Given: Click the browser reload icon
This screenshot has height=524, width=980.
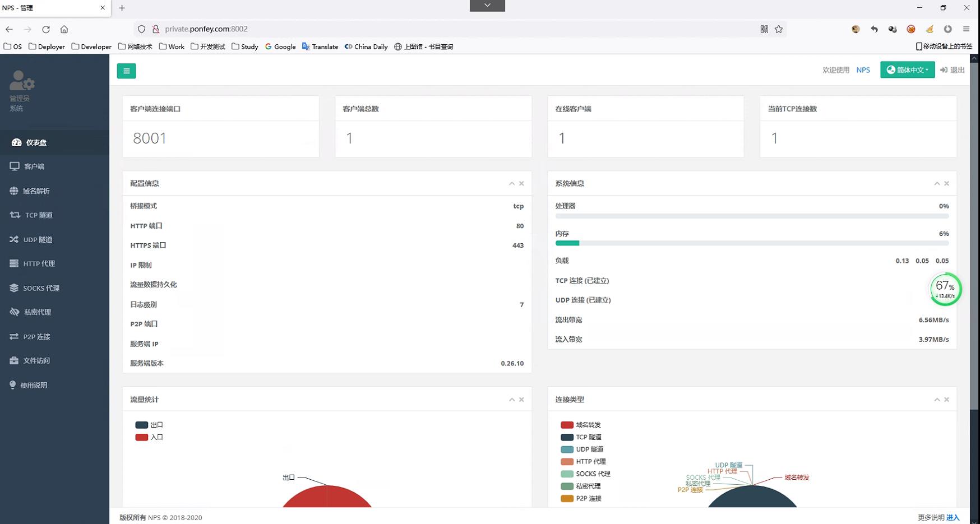Looking at the screenshot, I should 46,29.
